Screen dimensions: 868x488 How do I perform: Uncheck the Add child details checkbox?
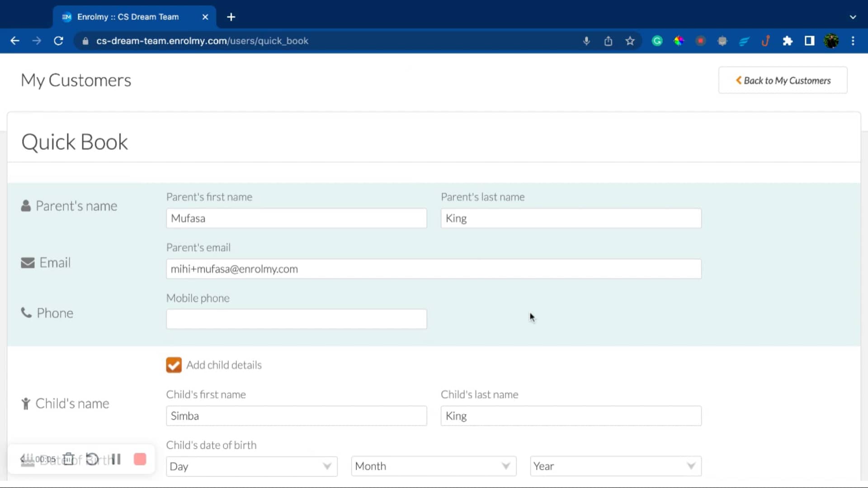point(174,365)
